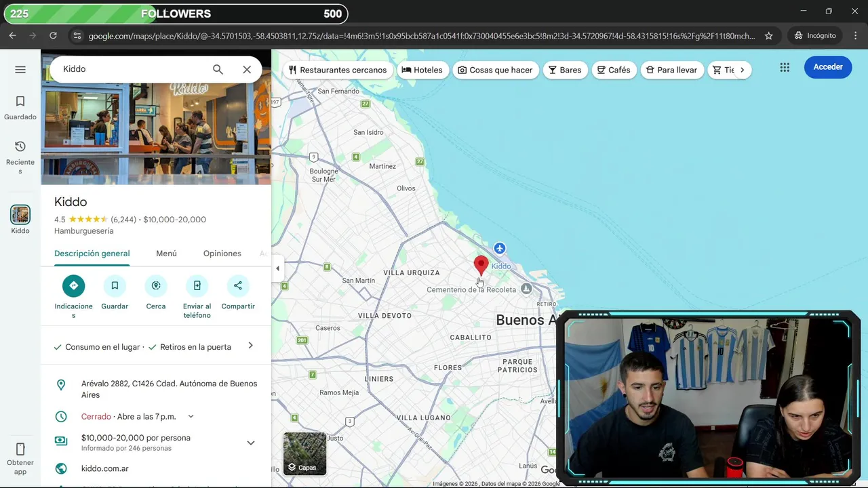Click the Villa Urquiza map label

[412, 272]
